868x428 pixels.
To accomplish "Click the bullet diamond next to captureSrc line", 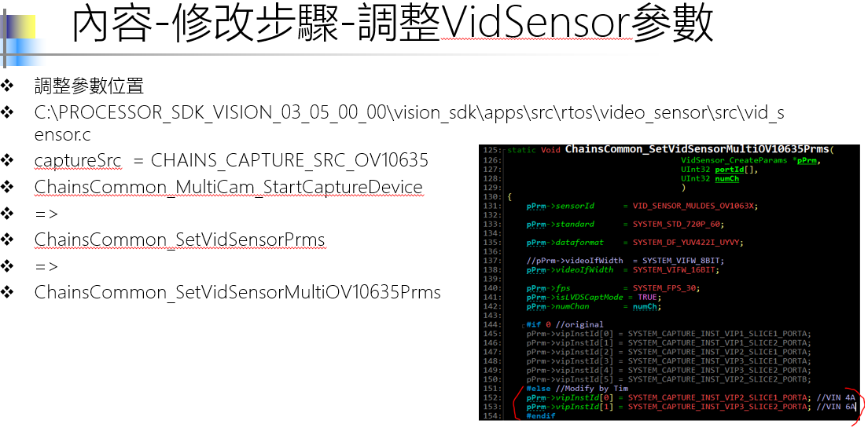I will tap(7, 160).
